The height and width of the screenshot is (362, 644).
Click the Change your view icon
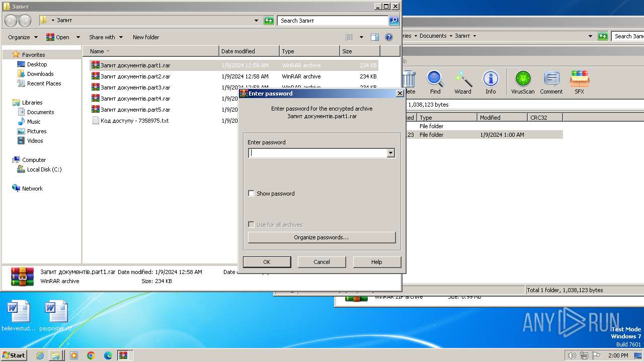click(349, 37)
